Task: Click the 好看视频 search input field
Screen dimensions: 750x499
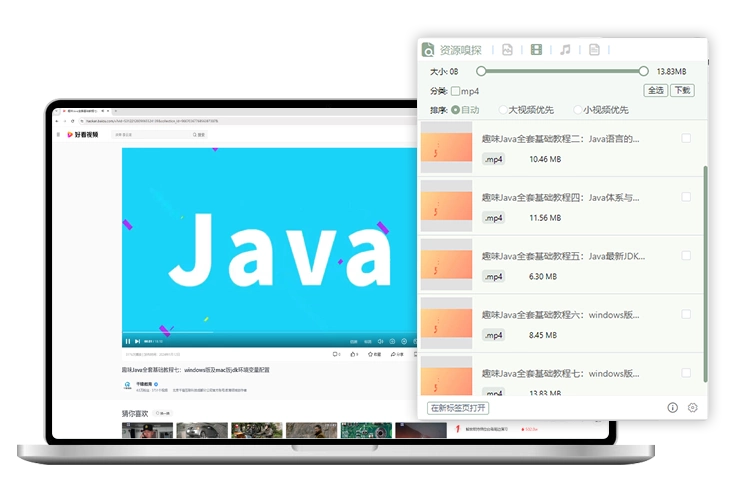Action: point(152,134)
